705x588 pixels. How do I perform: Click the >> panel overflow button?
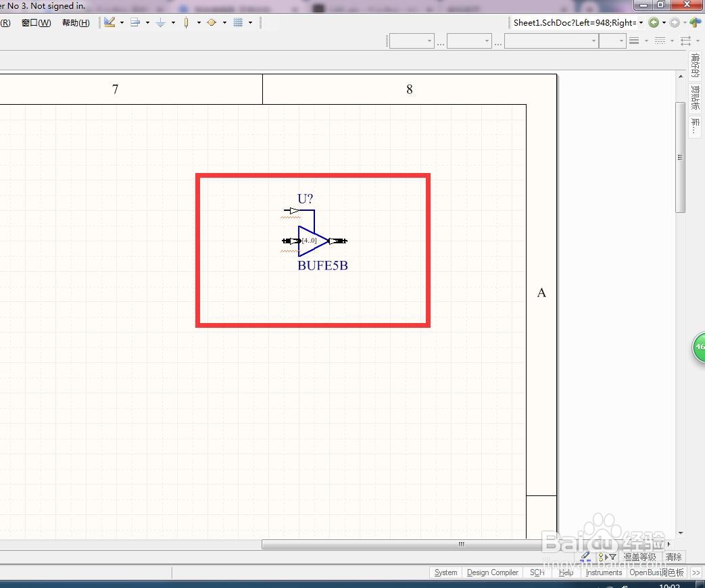tap(696, 572)
